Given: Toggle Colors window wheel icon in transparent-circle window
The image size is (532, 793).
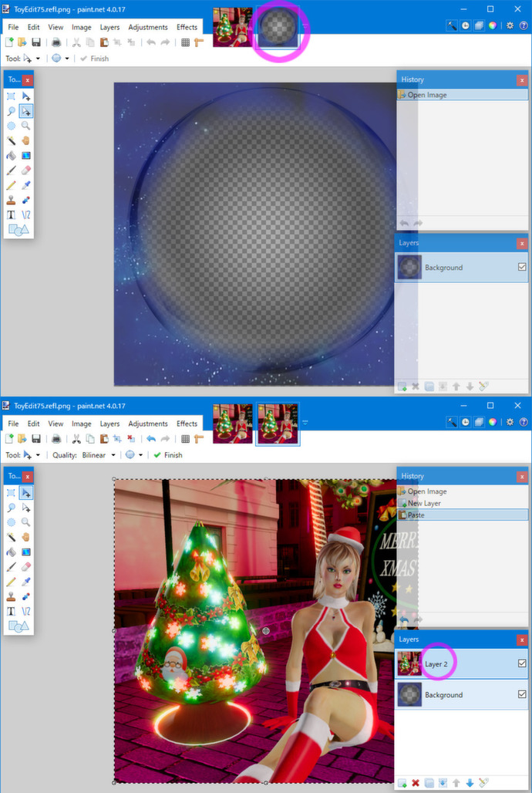Looking at the screenshot, I should 493,25.
